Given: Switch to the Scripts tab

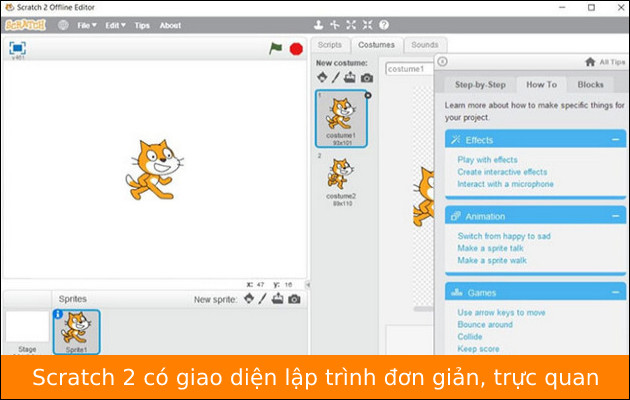Looking at the screenshot, I should point(330,45).
